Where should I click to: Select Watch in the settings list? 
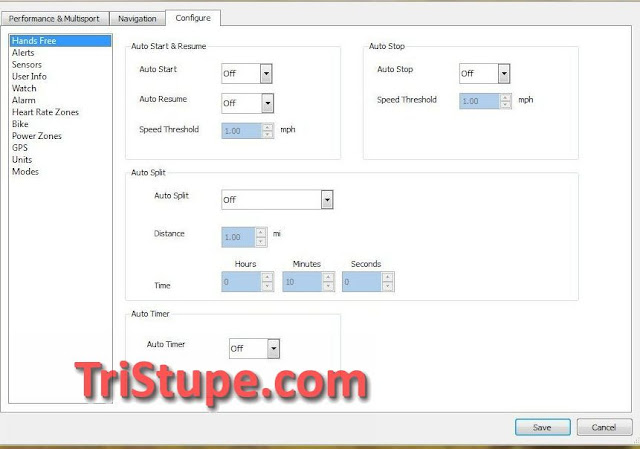(x=60, y=88)
